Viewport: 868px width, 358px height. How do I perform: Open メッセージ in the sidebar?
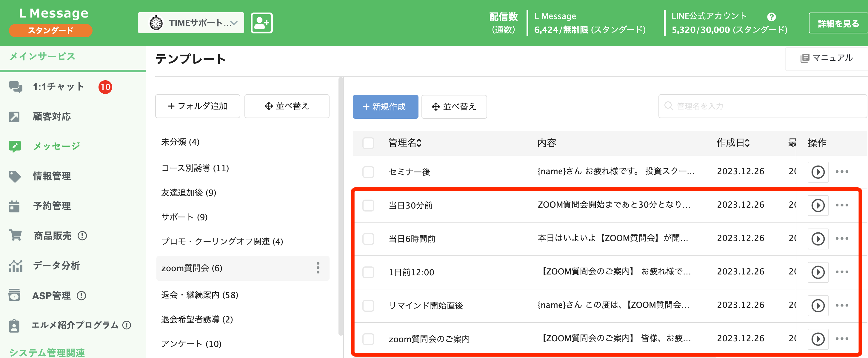(x=56, y=146)
